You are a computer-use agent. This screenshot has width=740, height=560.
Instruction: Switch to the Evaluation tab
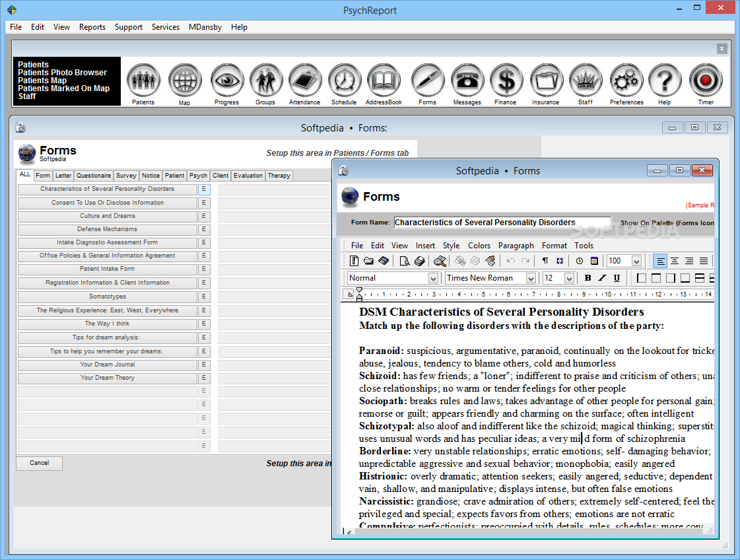pyautogui.click(x=248, y=176)
